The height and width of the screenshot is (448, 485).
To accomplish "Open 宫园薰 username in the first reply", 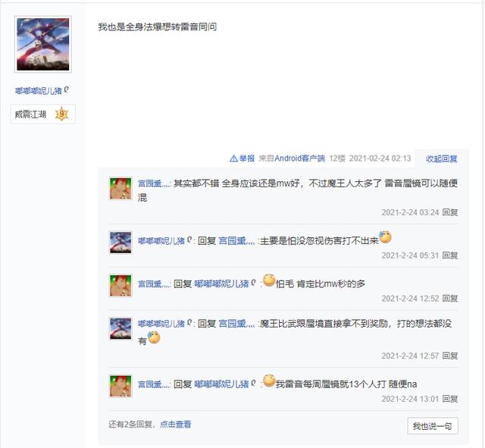I will [154, 183].
